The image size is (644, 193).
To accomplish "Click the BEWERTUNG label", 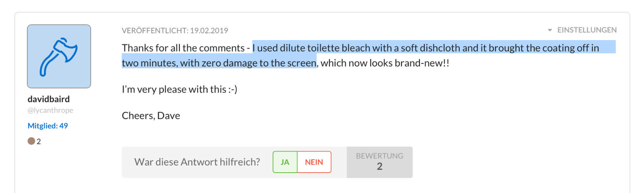I will [380, 156].
